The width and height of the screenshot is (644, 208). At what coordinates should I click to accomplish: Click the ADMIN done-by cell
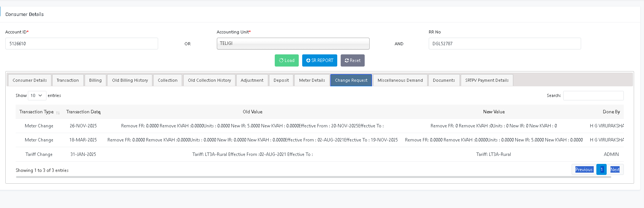pos(611,154)
